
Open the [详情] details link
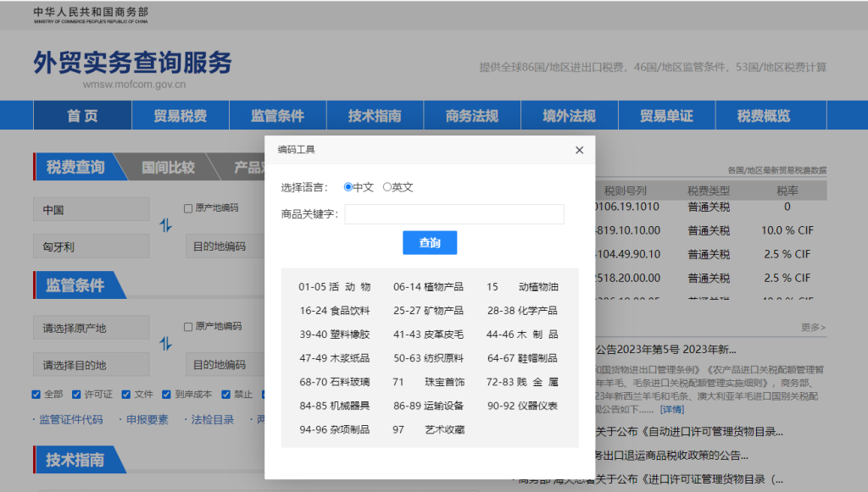click(x=672, y=410)
